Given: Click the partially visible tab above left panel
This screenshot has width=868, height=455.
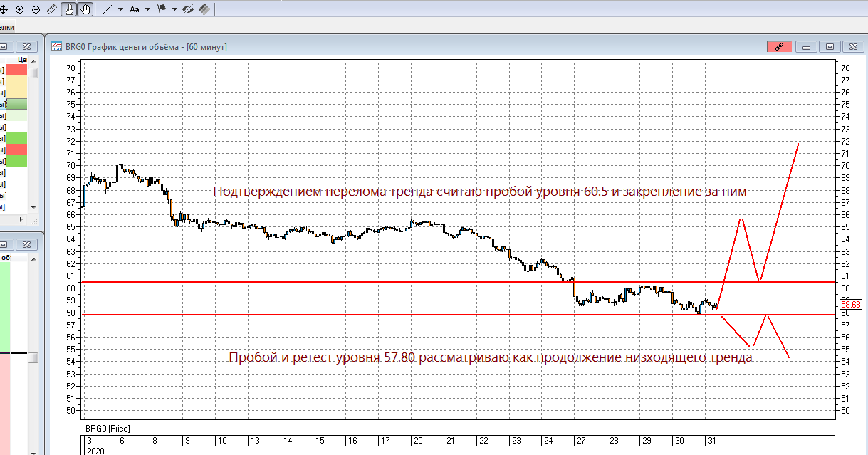Looking at the screenshot, I should click(x=7, y=27).
